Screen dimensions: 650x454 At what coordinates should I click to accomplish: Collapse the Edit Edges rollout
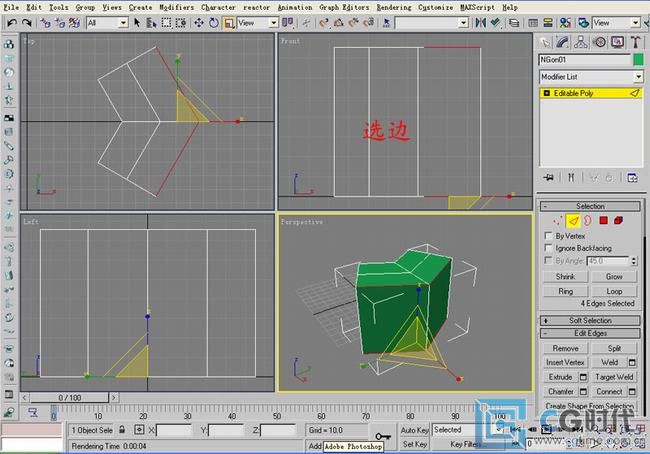click(590, 333)
